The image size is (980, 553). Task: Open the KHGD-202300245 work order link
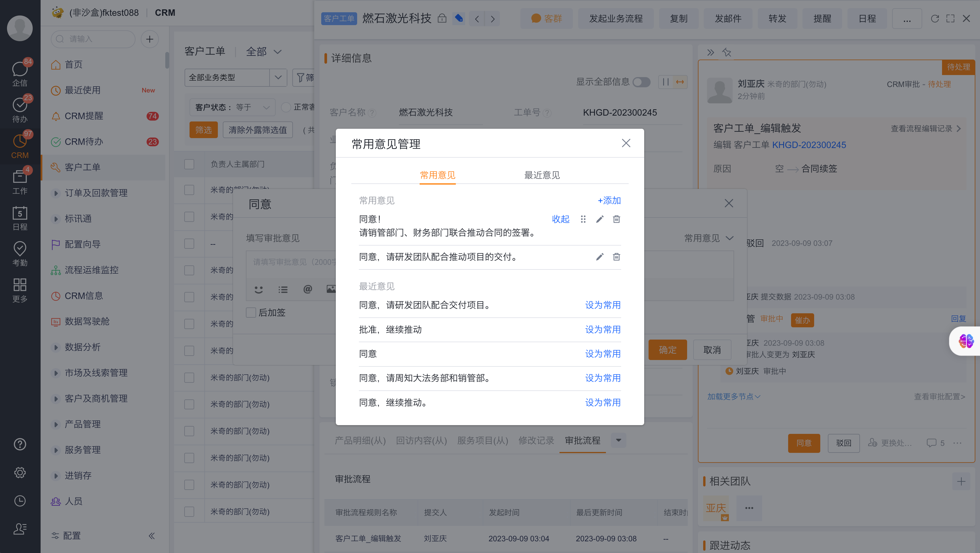pyautogui.click(x=809, y=145)
